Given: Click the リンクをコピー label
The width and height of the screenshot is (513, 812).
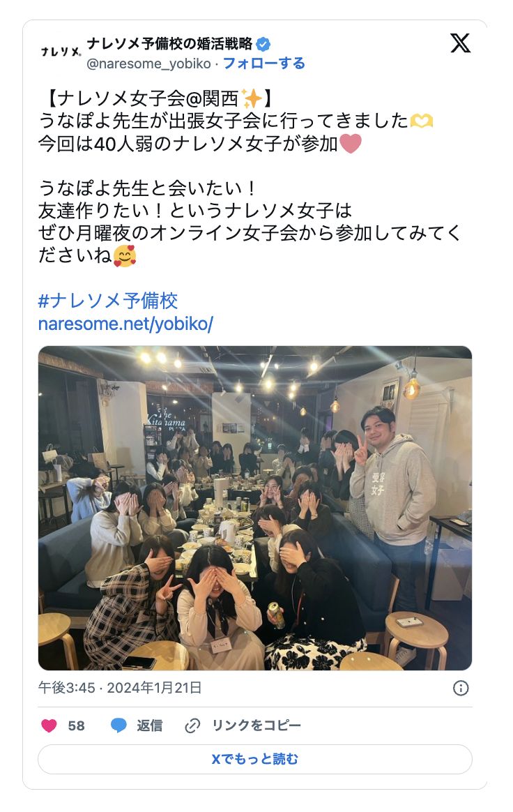Looking at the screenshot, I should click(x=256, y=725).
